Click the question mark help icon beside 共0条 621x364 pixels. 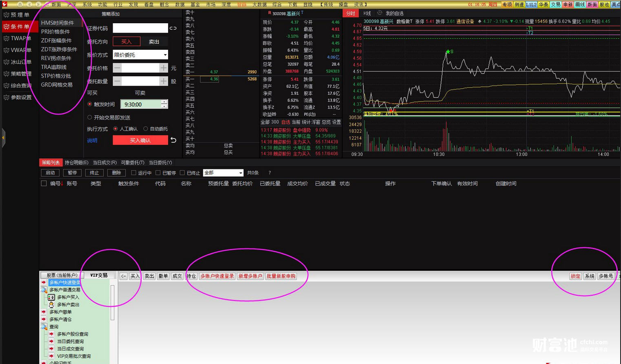coord(270,173)
